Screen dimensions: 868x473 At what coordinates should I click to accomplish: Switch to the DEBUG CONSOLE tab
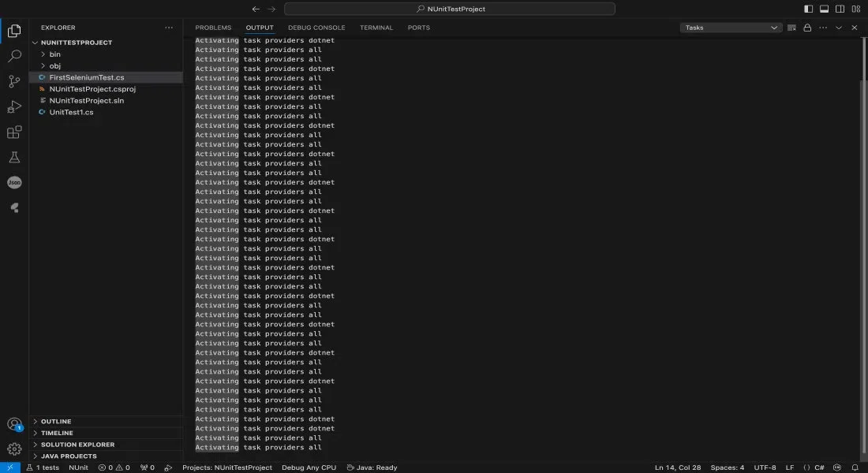[x=316, y=28]
